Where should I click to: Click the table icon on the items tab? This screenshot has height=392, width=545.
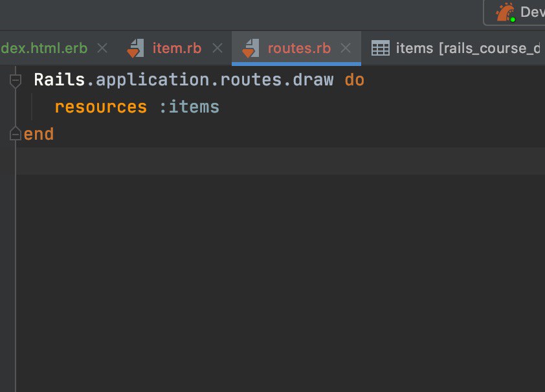[380, 48]
